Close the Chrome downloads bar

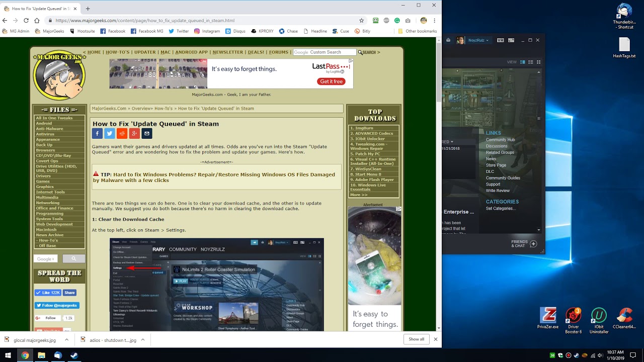pyautogui.click(x=436, y=339)
